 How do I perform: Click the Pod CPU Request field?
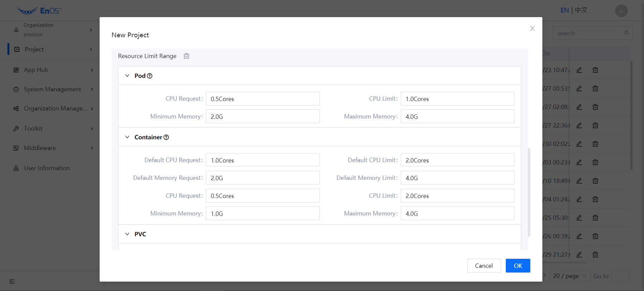[x=262, y=99]
